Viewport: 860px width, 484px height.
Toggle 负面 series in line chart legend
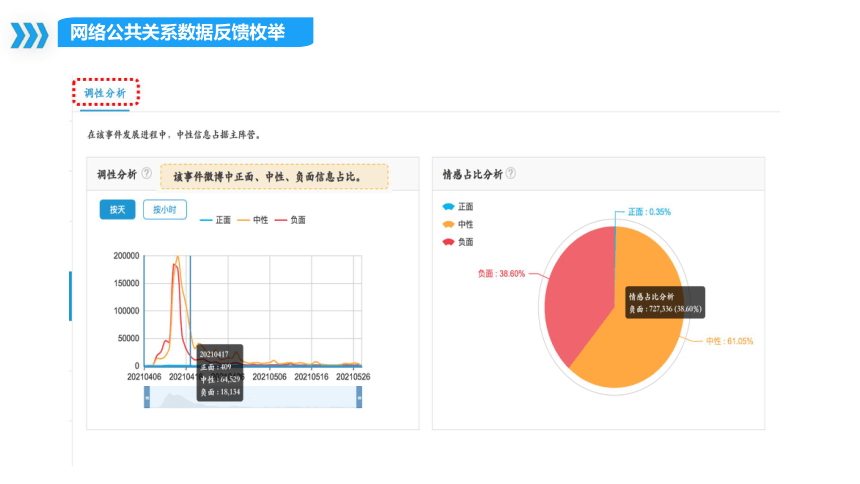click(290, 220)
